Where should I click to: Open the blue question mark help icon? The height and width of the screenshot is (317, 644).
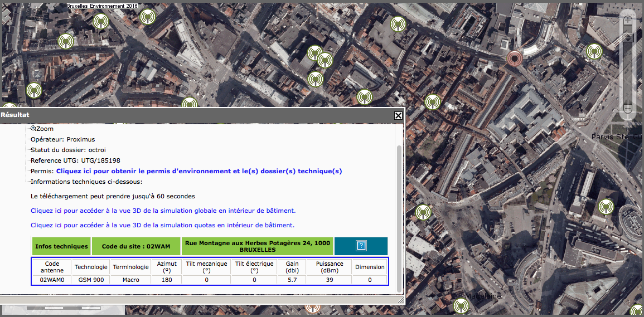click(361, 246)
